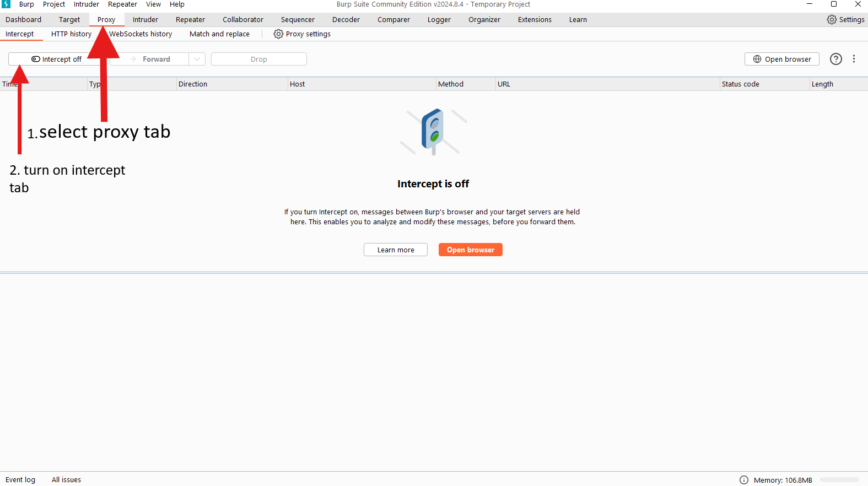Switch to the Dashboard tab
Viewport: 868px width, 486px height.
point(23,19)
